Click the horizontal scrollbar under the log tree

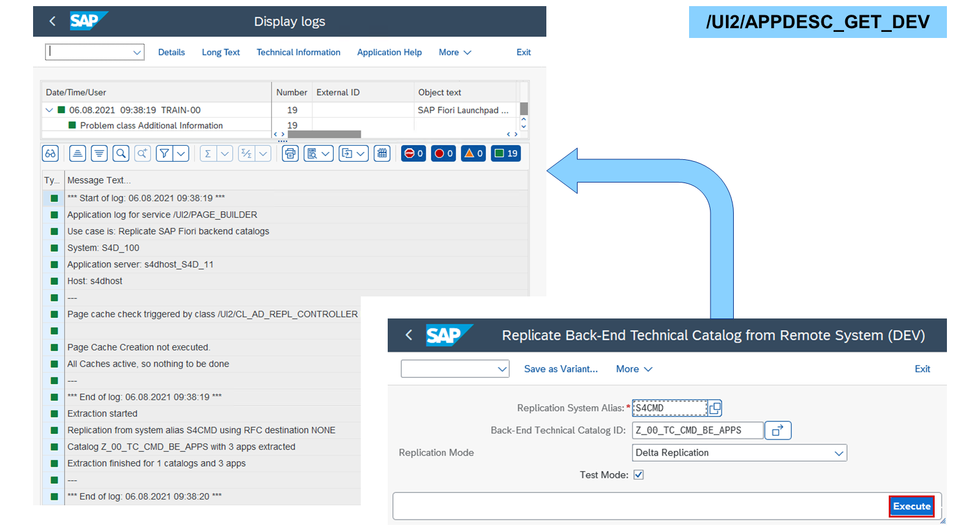pos(324,134)
